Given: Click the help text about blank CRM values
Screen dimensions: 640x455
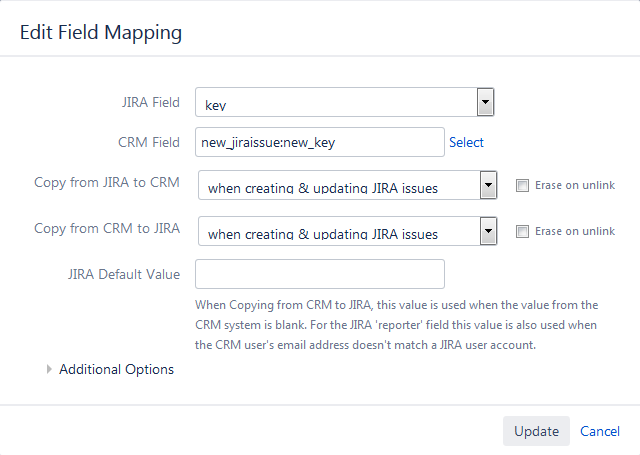Looking at the screenshot, I should click(397, 325).
